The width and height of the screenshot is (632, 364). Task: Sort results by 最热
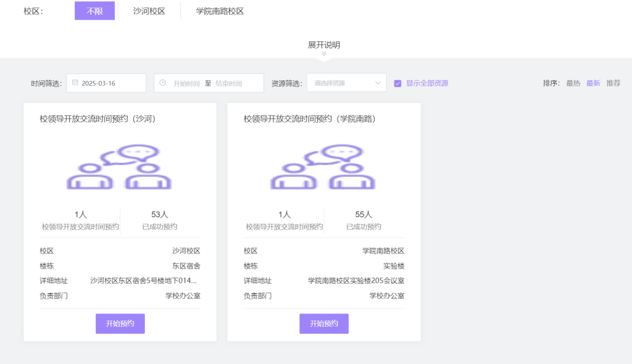[573, 83]
